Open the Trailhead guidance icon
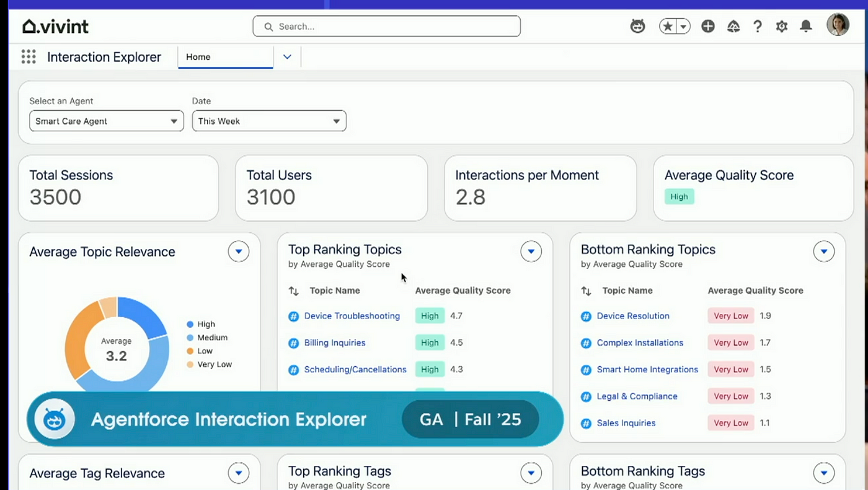The height and width of the screenshot is (490, 868). point(733,27)
